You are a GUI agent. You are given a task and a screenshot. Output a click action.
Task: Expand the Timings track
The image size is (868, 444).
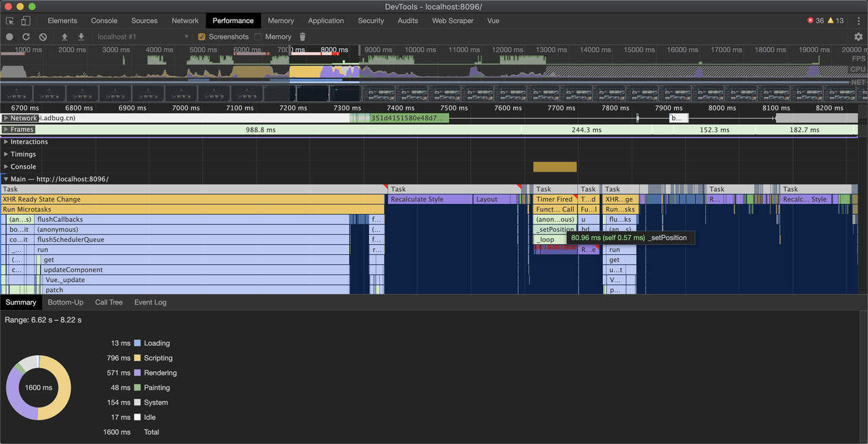[6, 154]
